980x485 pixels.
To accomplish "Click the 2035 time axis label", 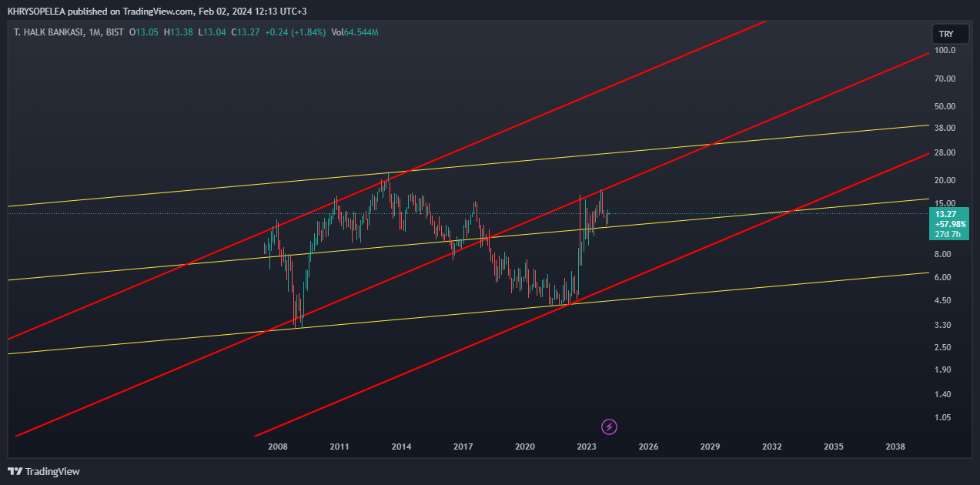I will coord(834,447).
